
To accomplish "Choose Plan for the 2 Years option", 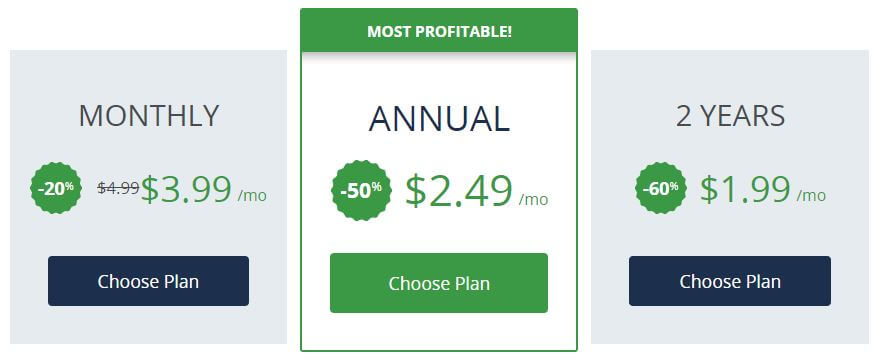I will coord(730,281).
